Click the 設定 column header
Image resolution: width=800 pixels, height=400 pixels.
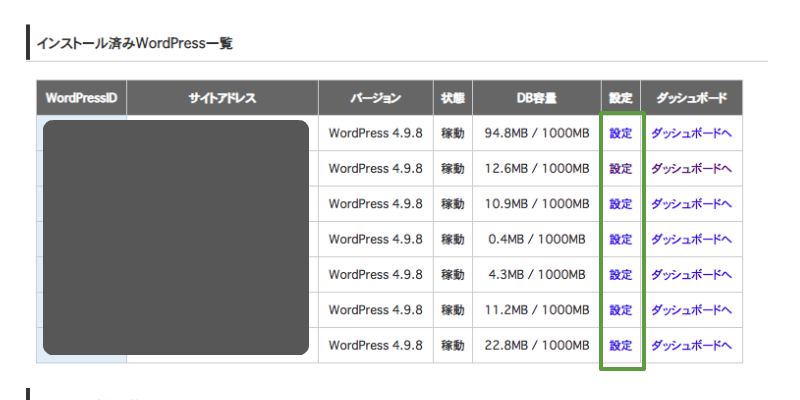point(621,97)
